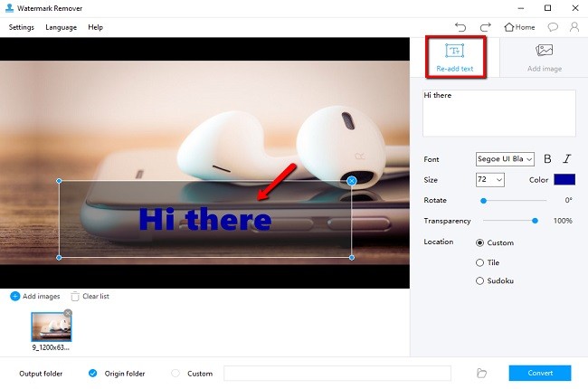Choose the Custom output folder option
The image size is (588, 389).
(175, 374)
